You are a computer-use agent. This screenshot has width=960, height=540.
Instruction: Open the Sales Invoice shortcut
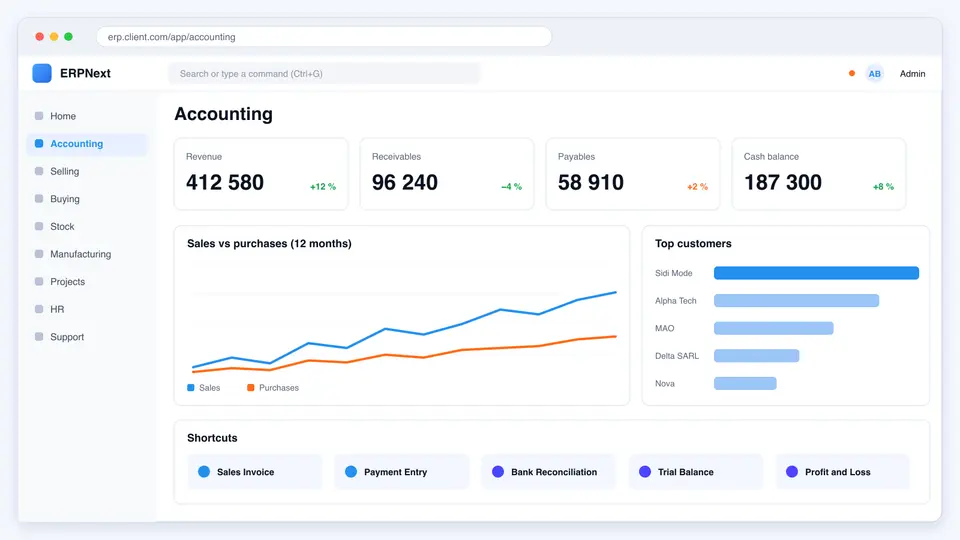tap(255, 471)
